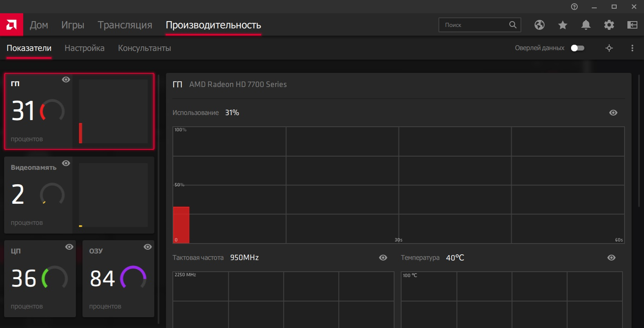Click the search magnifier icon

coord(513,25)
